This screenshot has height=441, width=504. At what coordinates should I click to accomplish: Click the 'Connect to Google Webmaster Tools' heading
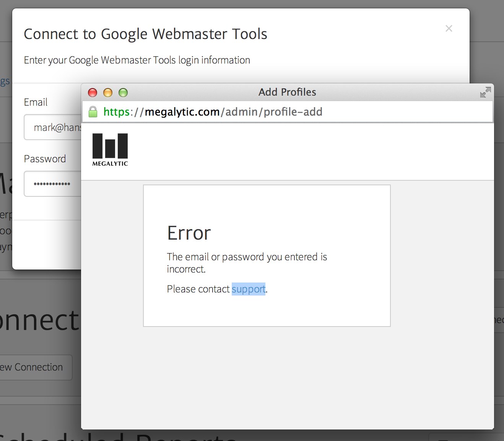145,34
